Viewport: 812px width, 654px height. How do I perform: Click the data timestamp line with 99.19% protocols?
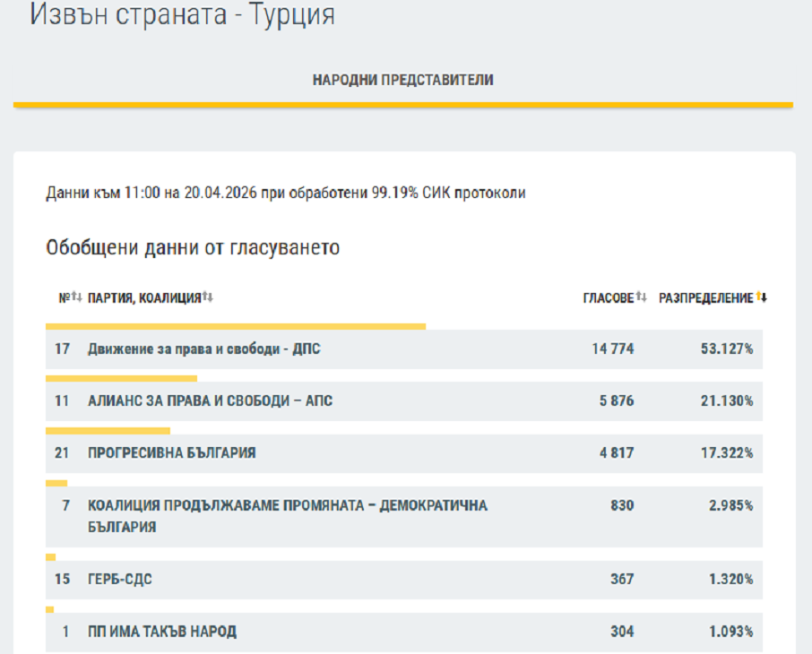click(286, 193)
